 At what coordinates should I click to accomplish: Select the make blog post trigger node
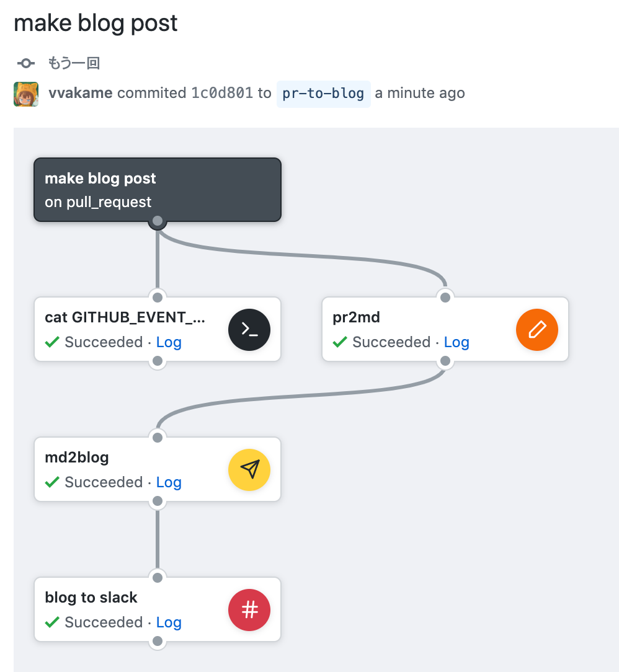158,189
